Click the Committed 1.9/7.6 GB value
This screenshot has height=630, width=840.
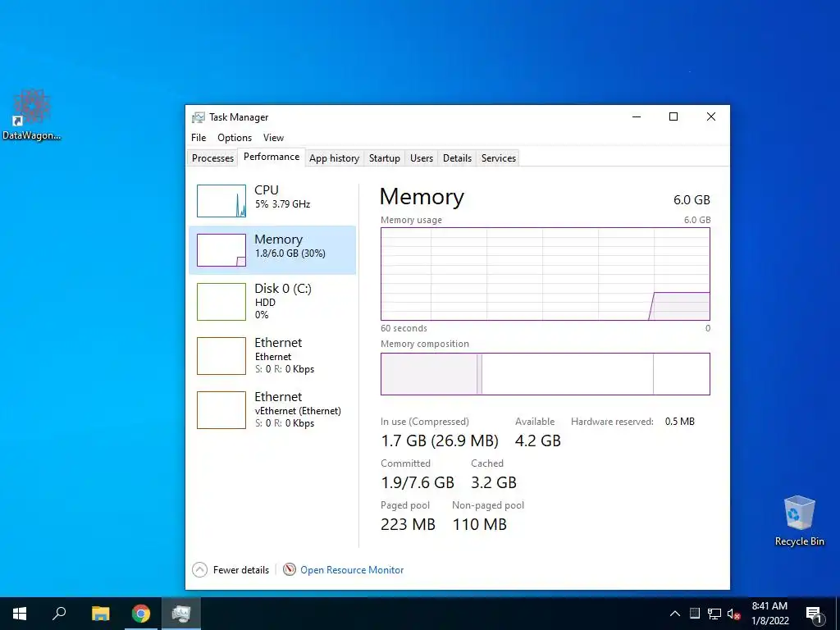[x=418, y=482]
